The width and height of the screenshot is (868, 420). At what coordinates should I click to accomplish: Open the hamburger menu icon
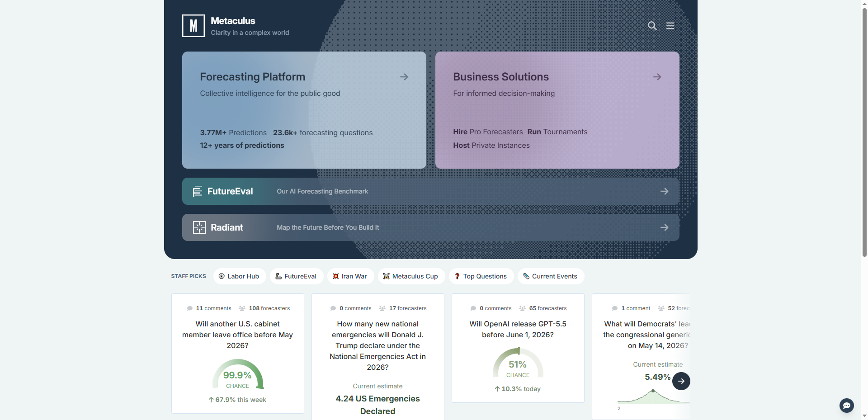[670, 26]
